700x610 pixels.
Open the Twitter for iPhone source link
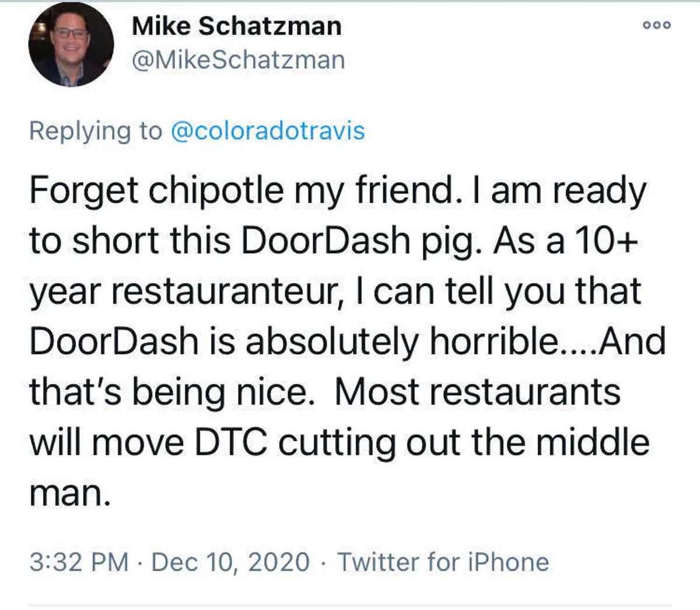click(443, 562)
